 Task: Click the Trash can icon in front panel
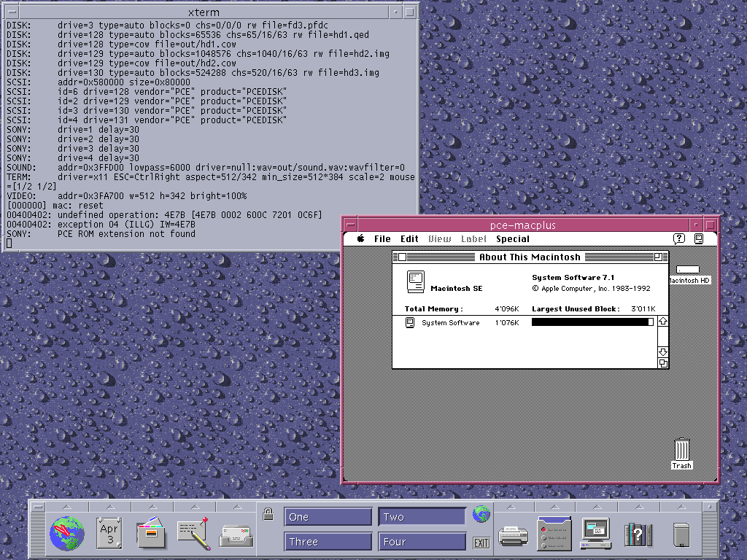(x=681, y=534)
